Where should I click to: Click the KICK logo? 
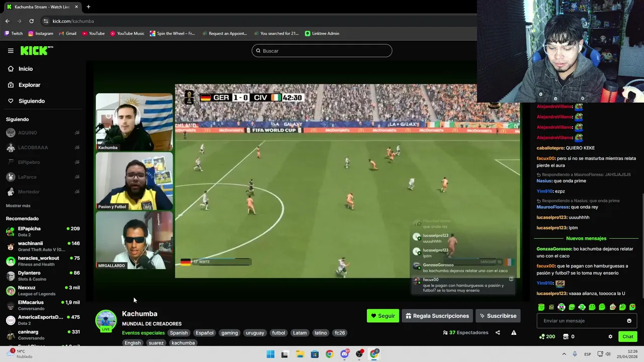pos(36,50)
